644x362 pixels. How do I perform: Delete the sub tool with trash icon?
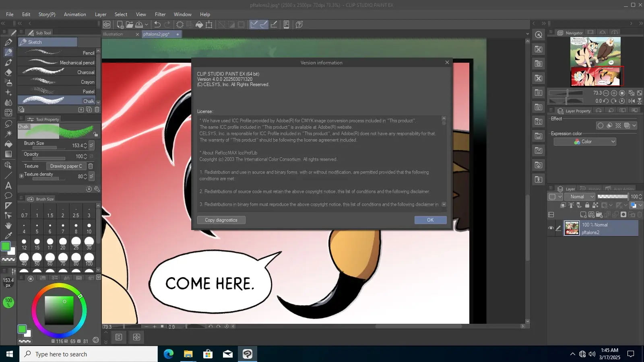point(97,109)
